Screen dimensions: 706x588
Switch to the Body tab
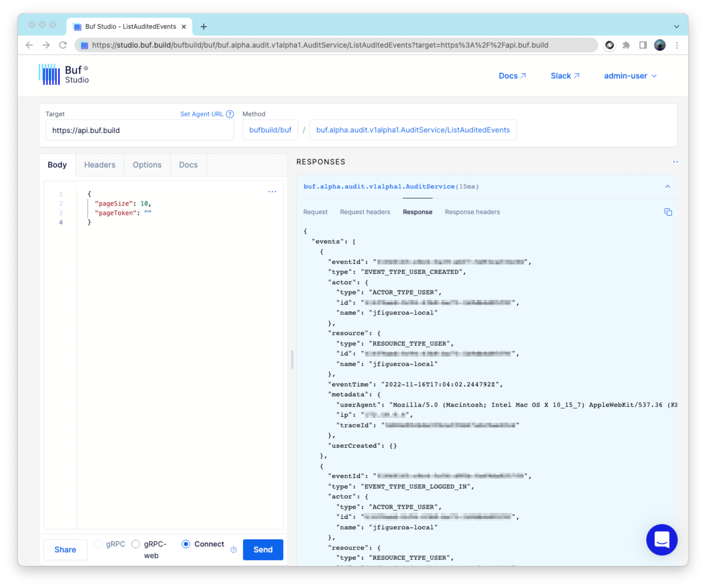(57, 165)
